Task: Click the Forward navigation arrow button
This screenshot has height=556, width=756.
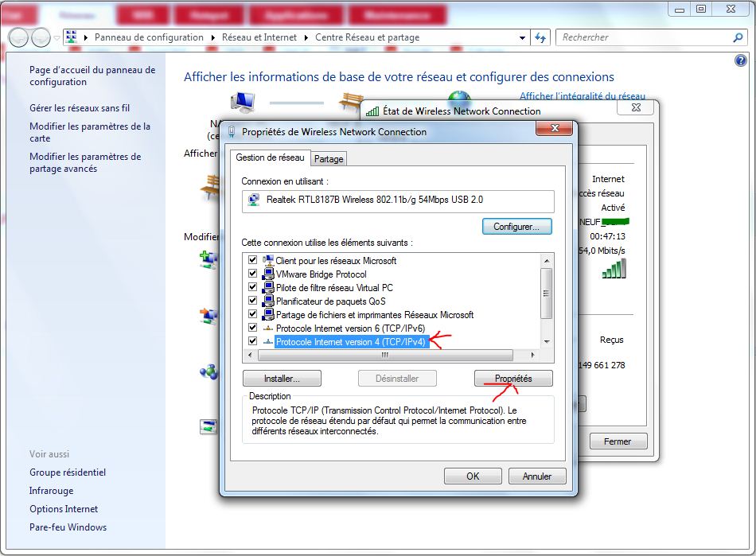Action: coord(41,37)
